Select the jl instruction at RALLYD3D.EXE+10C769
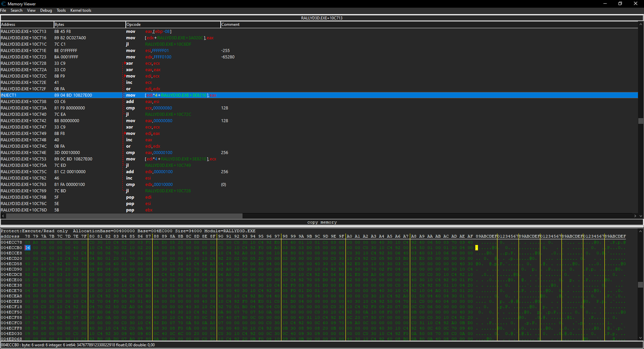 point(319,191)
